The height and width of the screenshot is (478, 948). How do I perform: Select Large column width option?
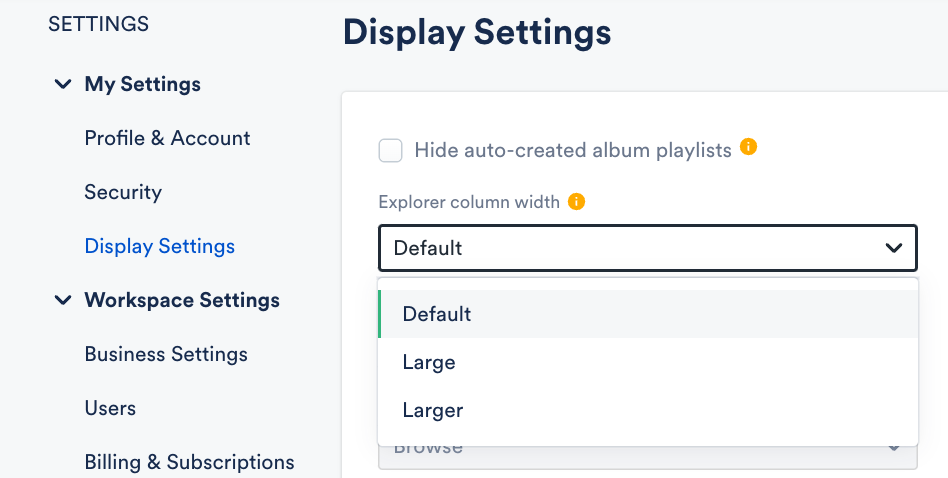click(429, 362)
